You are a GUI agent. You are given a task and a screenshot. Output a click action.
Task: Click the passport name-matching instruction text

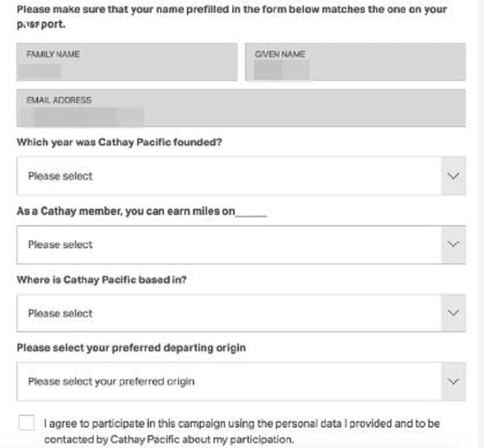pos(232,10)
